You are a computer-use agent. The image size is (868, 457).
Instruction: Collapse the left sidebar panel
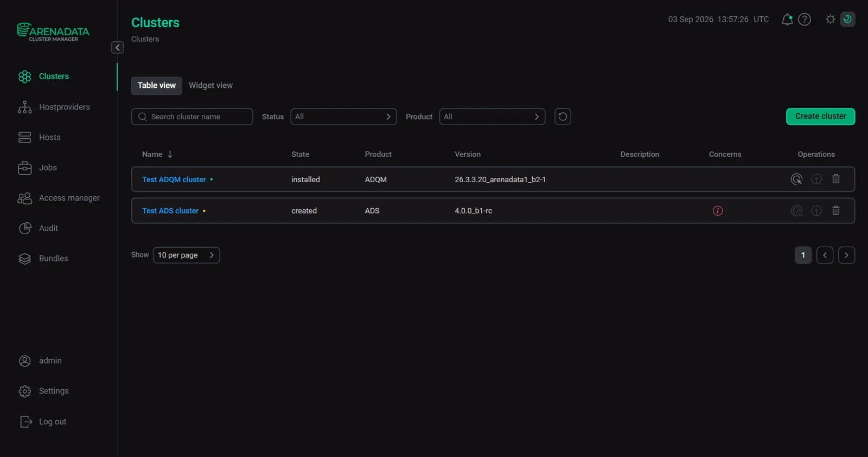point(117,48)
